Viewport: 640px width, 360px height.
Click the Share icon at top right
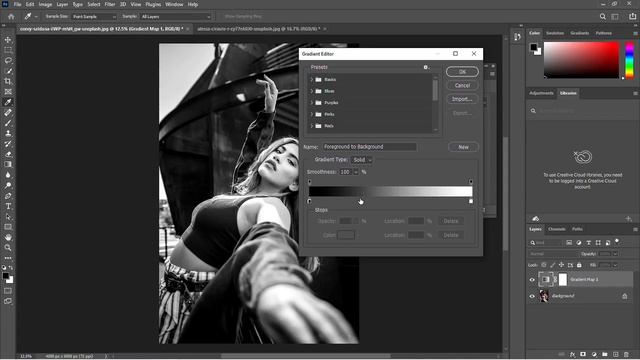[632, 16]
